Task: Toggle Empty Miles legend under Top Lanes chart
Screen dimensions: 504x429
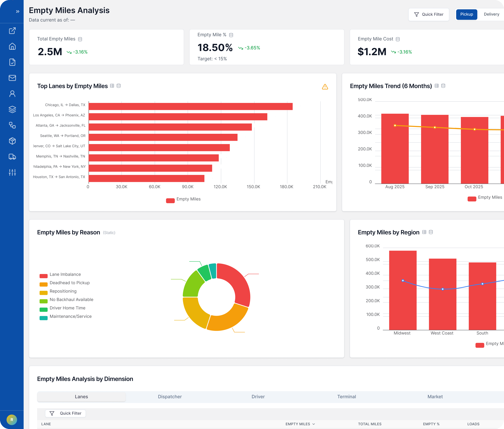Action: tap(183, 199)
